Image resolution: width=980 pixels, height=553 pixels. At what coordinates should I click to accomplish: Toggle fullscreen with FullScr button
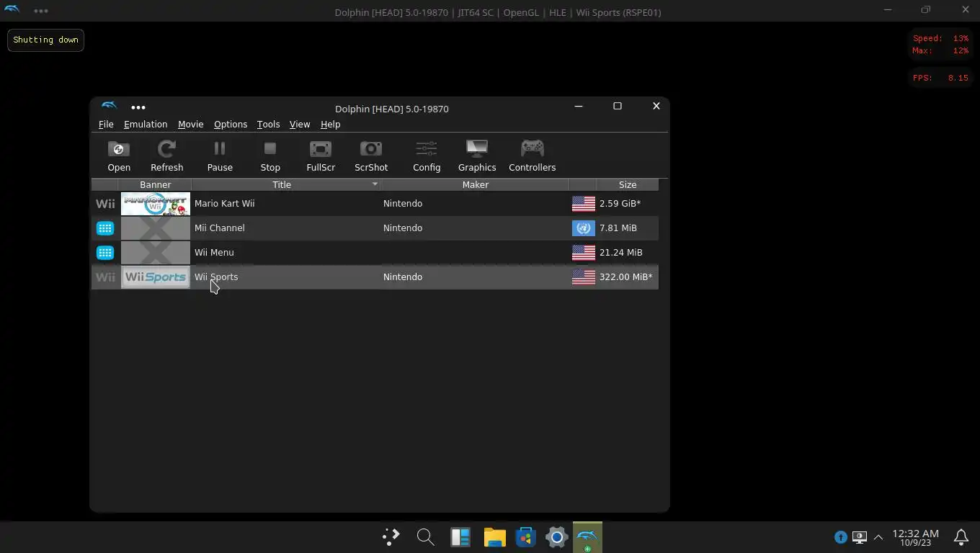(x=321, y=156)
